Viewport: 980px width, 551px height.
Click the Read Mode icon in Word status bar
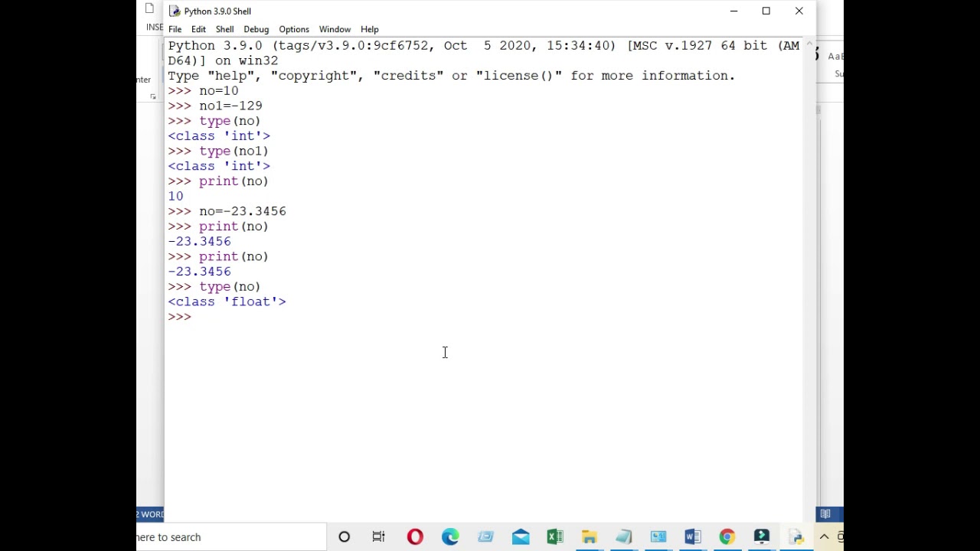[825, 514]
